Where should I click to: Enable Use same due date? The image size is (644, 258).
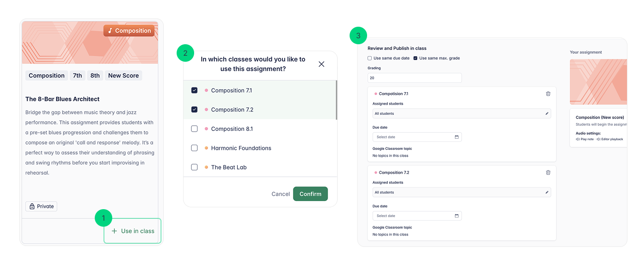pos(370,58)
